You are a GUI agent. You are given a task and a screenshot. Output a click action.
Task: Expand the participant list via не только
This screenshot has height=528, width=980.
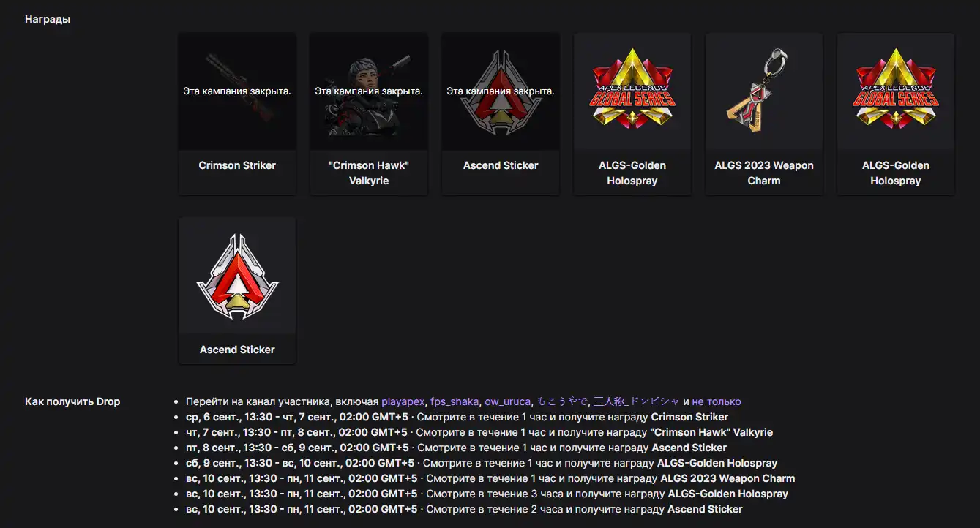[x=717, y=401]
